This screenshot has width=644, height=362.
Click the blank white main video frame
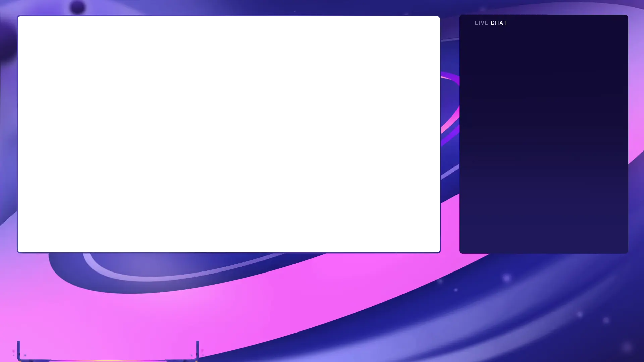[229, 134]
